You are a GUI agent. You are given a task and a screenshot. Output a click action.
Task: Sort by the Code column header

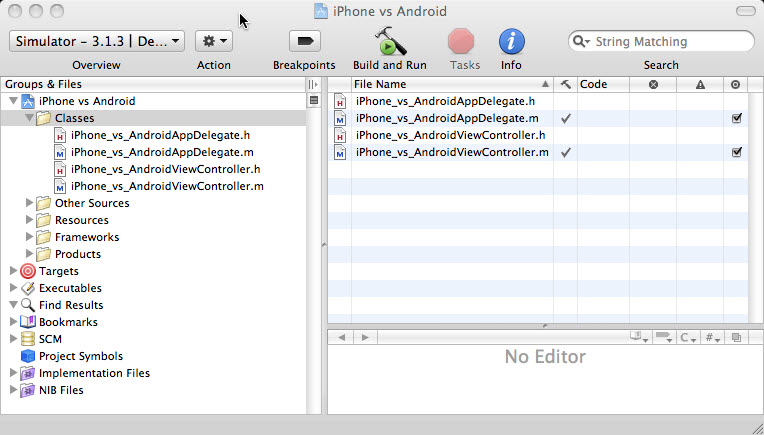point(603,84)
